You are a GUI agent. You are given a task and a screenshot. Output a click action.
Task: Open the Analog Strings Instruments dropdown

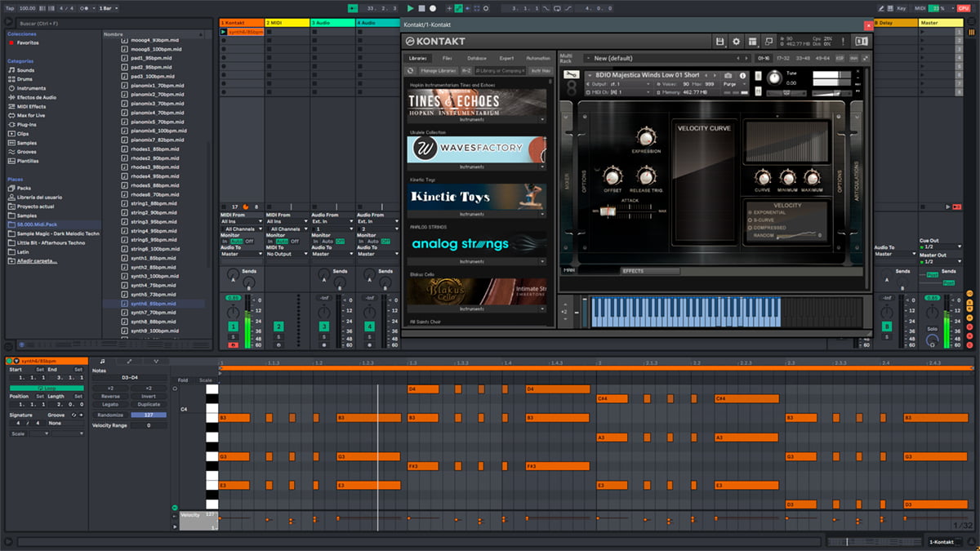(476, 261)
